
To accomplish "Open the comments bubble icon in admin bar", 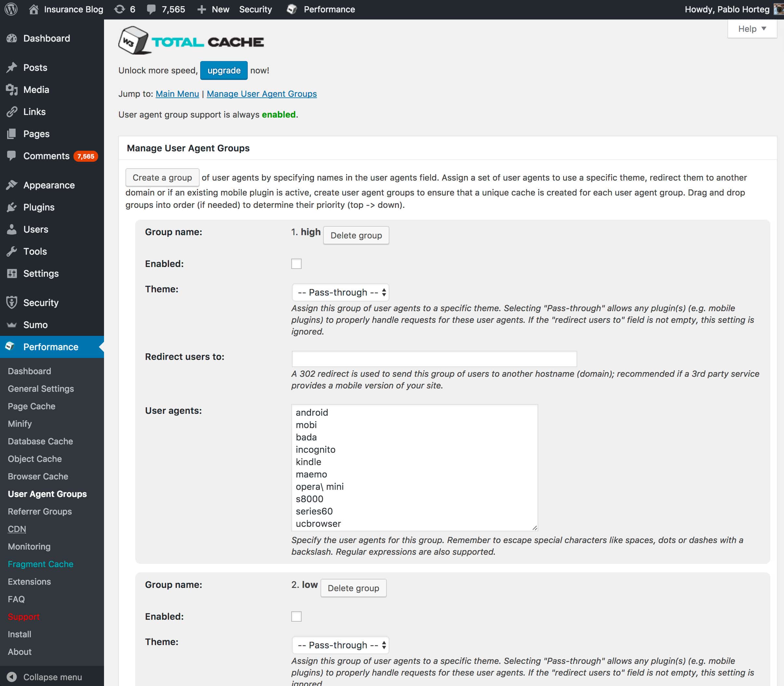I will [x=151, y=9].
